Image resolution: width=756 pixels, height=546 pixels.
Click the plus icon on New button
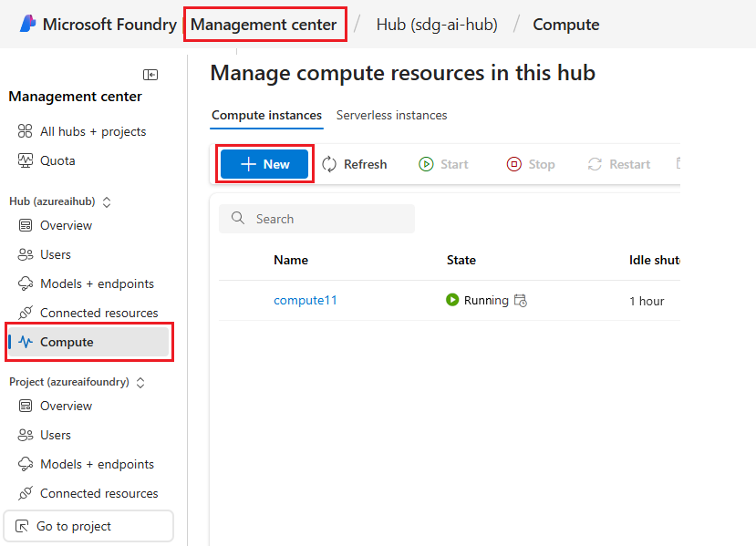click(248, 164)
